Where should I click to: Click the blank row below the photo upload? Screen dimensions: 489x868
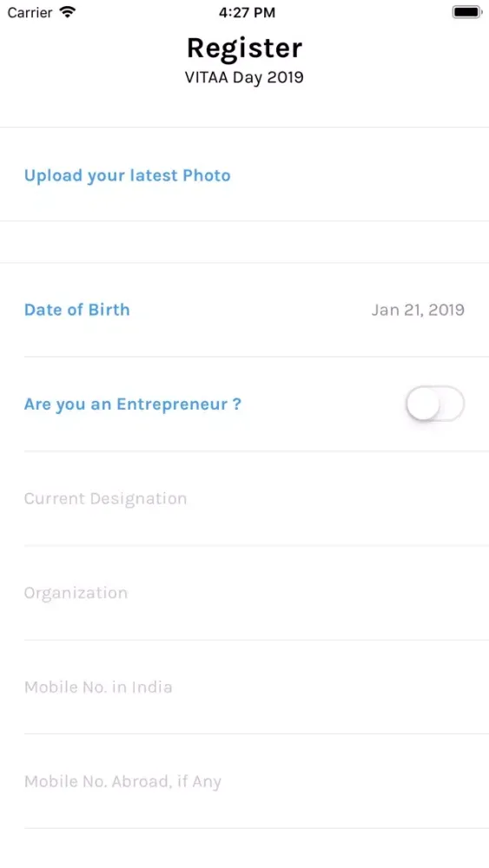[x=244, y=242]
